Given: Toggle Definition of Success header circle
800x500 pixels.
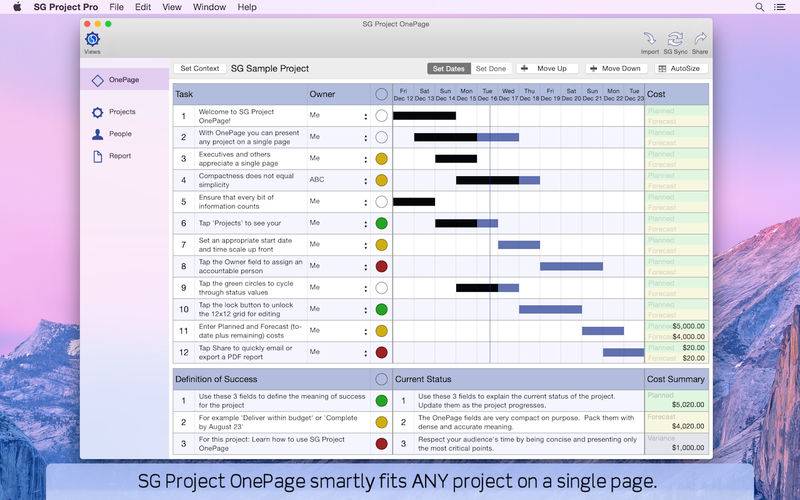Looking at the screenshot, I should click(381, 379).
